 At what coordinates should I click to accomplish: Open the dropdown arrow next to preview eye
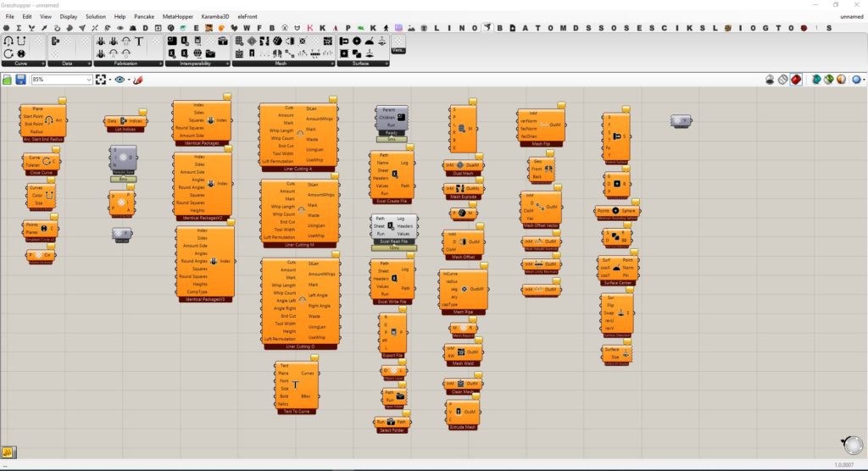129,80
